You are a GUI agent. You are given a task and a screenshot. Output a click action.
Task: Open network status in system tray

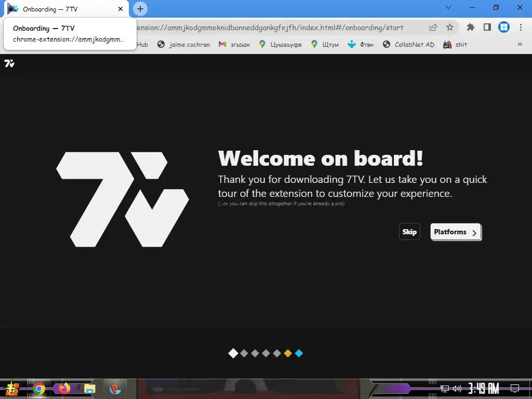coord(445,389)
